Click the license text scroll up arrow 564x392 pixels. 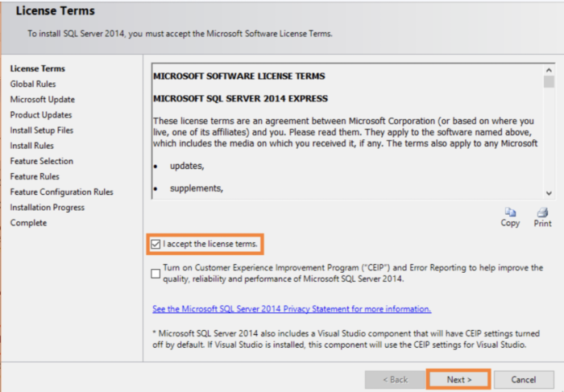(x=549, y=70)
